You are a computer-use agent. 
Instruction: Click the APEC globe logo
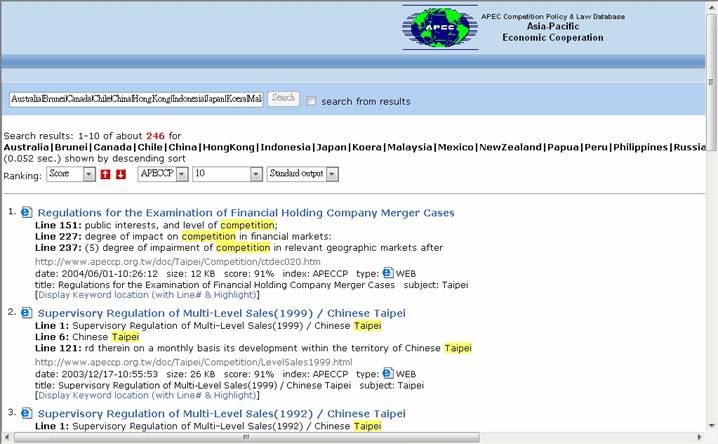pyautogui.click(x=440, y=27)
